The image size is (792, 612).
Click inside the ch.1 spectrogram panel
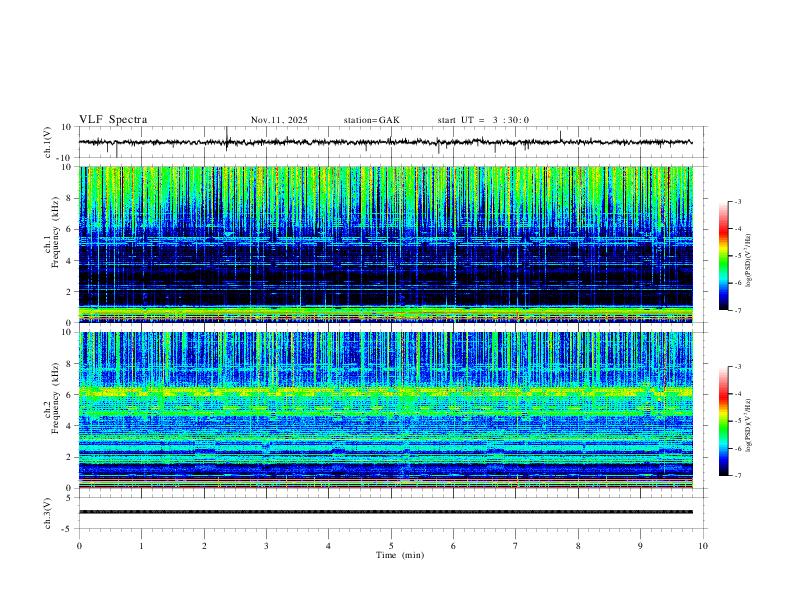(385, 244)
